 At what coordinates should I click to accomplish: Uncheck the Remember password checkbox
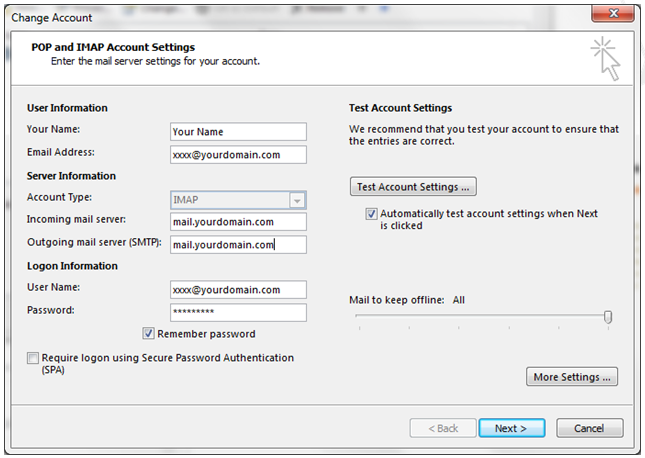(x=149, y=334)
